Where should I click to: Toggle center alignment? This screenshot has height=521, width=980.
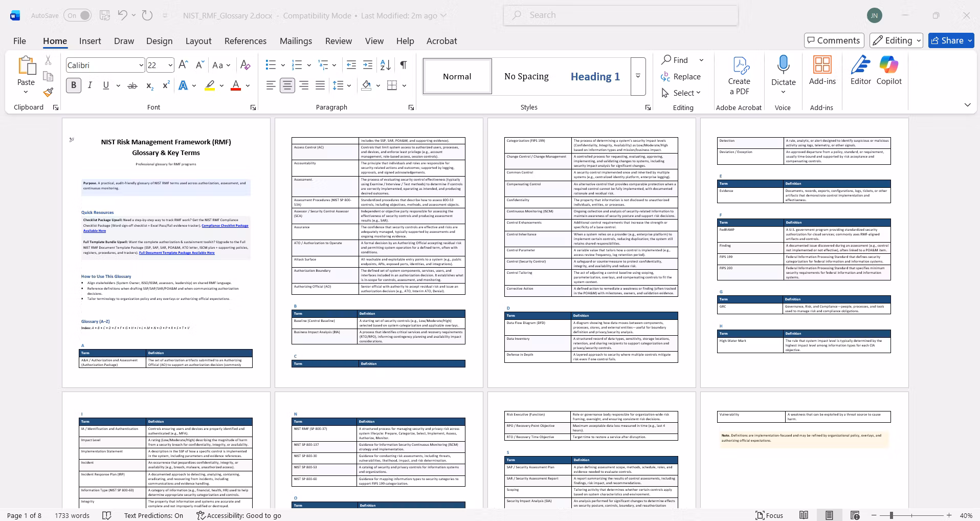(x=287, y=85)
